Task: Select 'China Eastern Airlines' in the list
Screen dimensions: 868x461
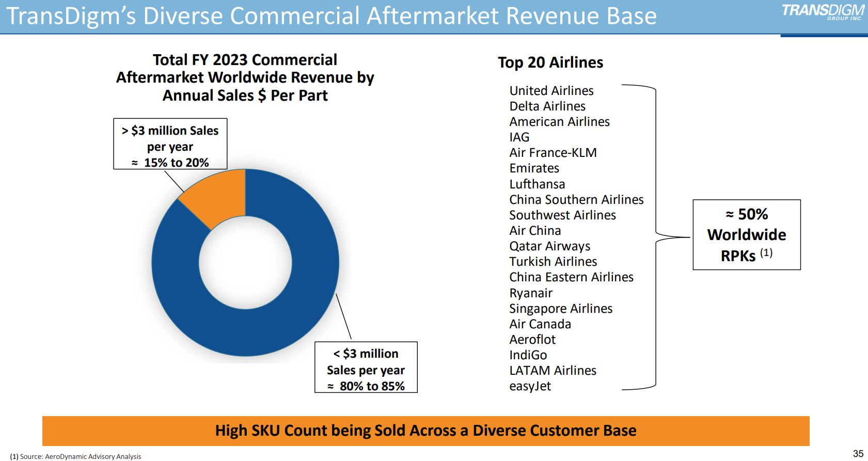Action: click(x=571, y=277)
